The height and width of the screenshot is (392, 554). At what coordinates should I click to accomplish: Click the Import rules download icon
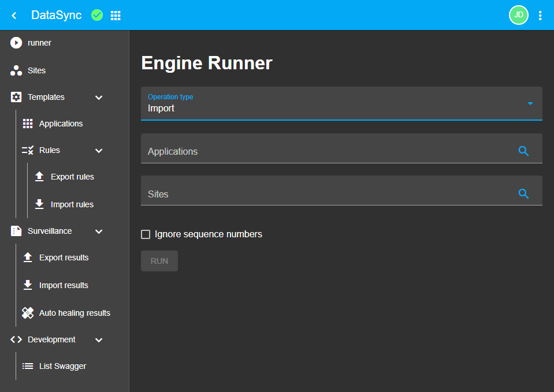click(x=39, y=204)
